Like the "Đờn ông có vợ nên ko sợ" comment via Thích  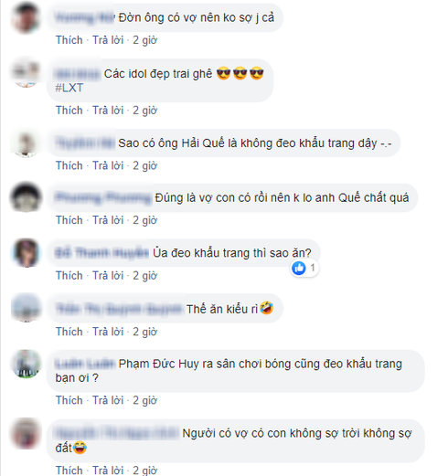click(69, 40)
